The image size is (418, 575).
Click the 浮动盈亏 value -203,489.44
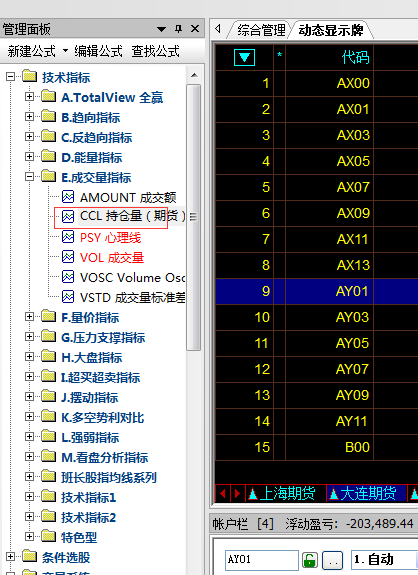[380, 523]
